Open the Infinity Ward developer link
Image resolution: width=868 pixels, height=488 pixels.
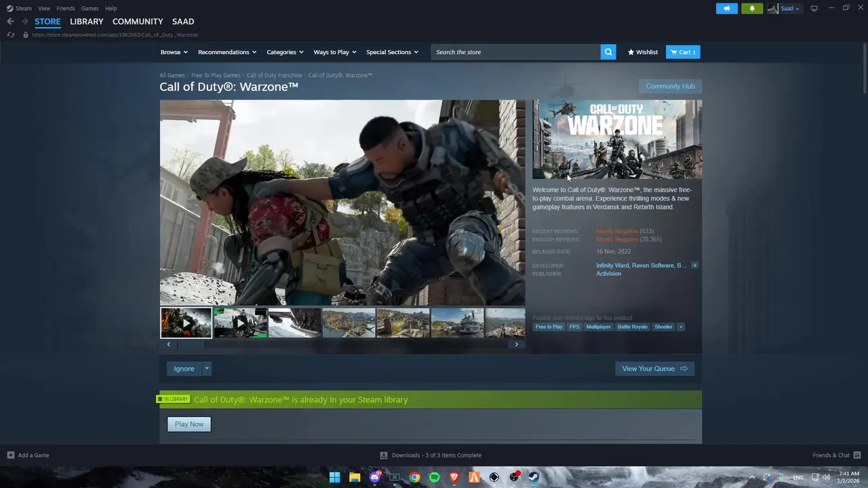point(612,266)
